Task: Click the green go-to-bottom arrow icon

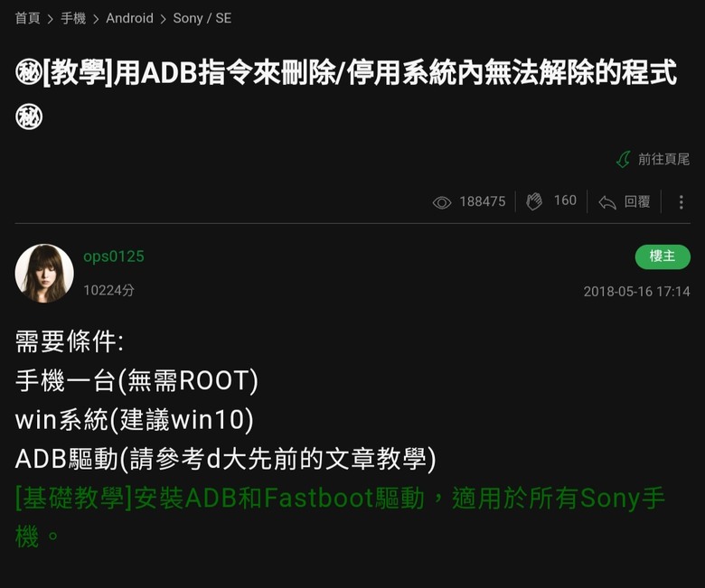Action: [x=623, y=160]
